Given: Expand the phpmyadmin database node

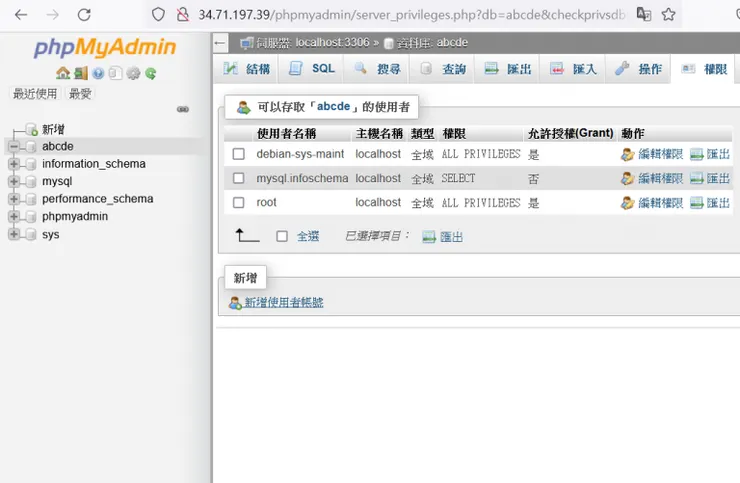Looking at the screenshot, I should pos(14,216).
